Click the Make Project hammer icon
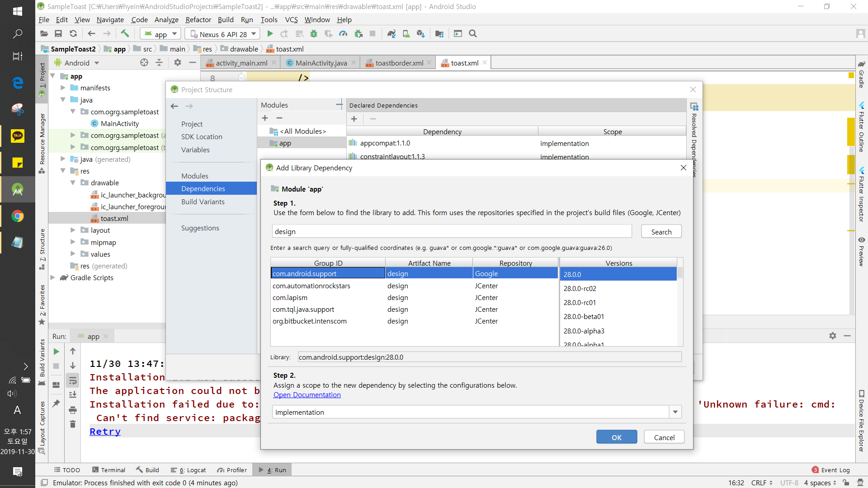Viewport: 868px width, 488px height. tap(125, 33)
